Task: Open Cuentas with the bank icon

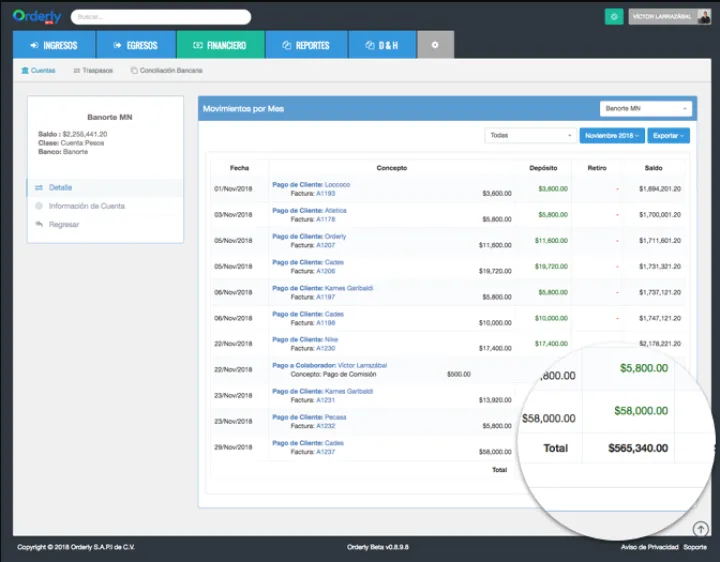Action: click(x=38, y=71)
